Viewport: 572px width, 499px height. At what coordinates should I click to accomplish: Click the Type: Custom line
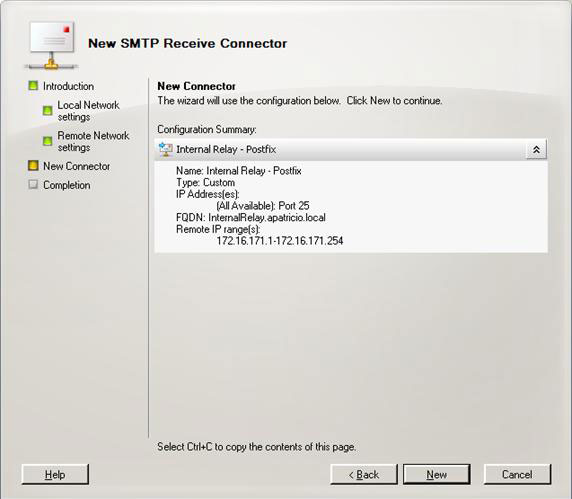(x=205, y=182)
